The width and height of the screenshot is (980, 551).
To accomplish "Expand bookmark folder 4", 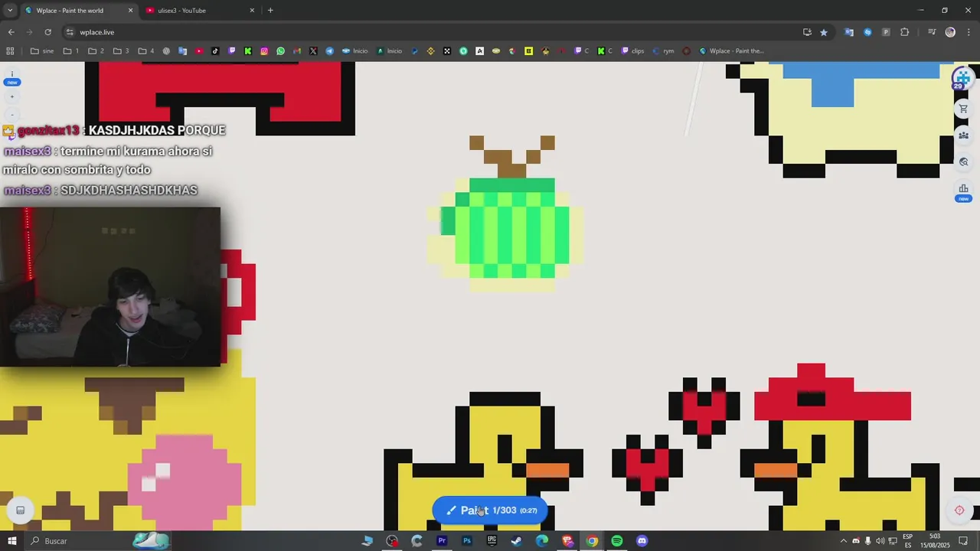I will 145,51.
